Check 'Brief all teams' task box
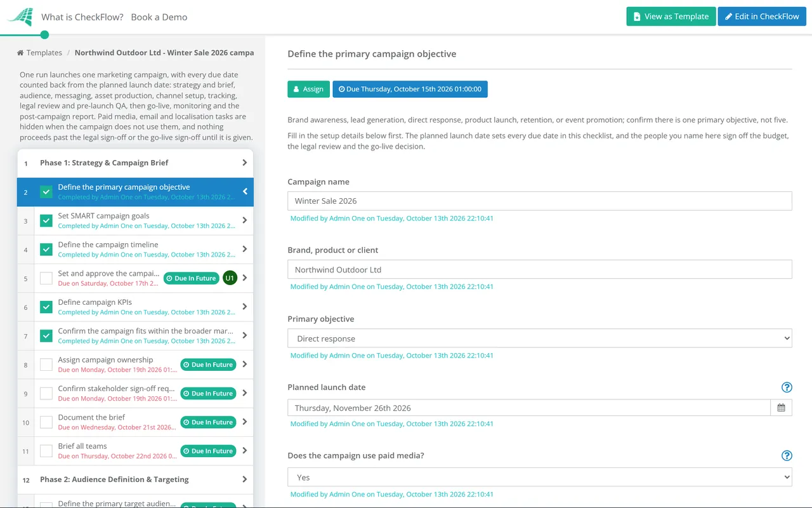The width and height of the screenshot is (812, 508). 46,451
